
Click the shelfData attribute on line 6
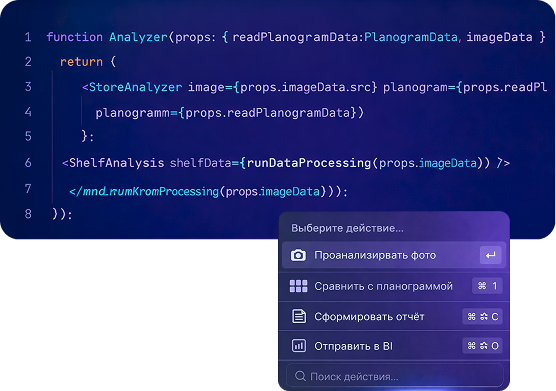tap(200, 163)
